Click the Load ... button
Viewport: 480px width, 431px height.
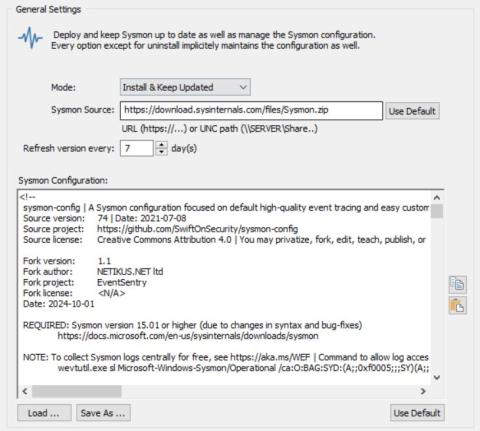point(44,413)
